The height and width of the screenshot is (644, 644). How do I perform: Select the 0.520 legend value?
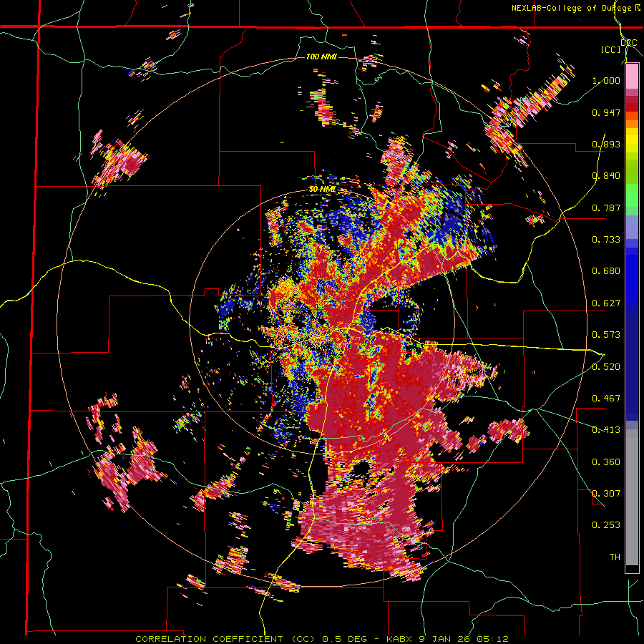click(606, 367)
